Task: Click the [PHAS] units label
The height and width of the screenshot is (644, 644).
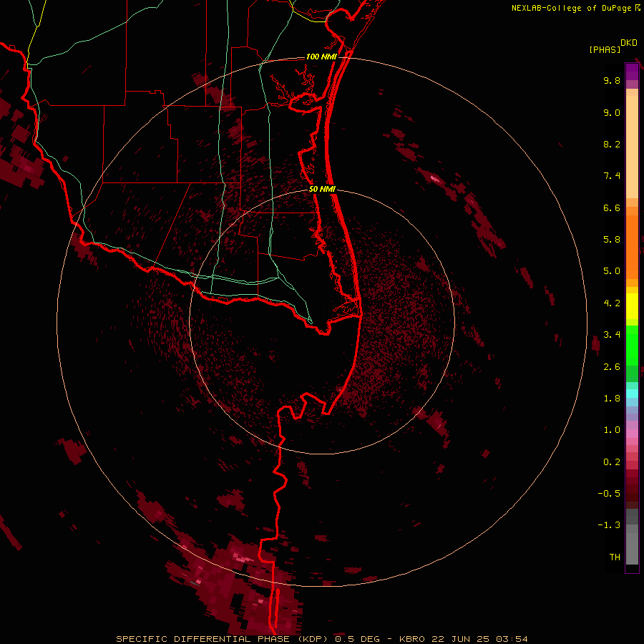Action: coord(605,49)
